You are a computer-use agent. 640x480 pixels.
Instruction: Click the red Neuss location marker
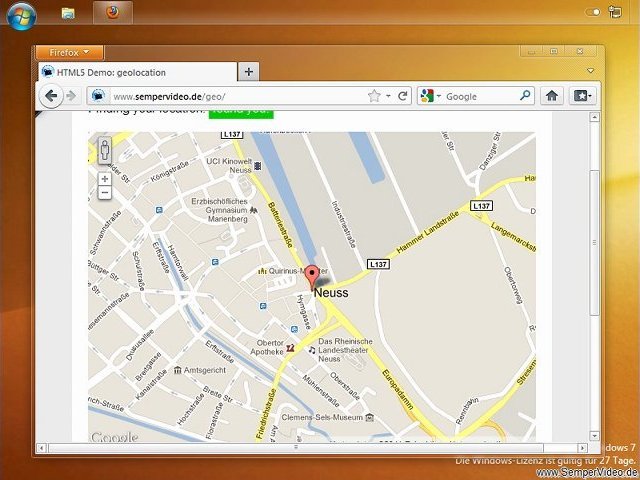click(x=312, y=277)
